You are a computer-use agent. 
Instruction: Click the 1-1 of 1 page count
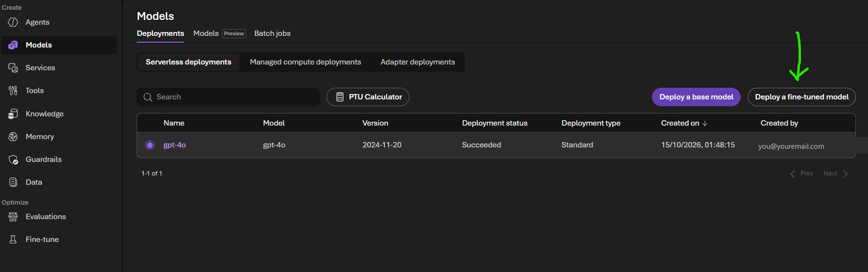152,174
